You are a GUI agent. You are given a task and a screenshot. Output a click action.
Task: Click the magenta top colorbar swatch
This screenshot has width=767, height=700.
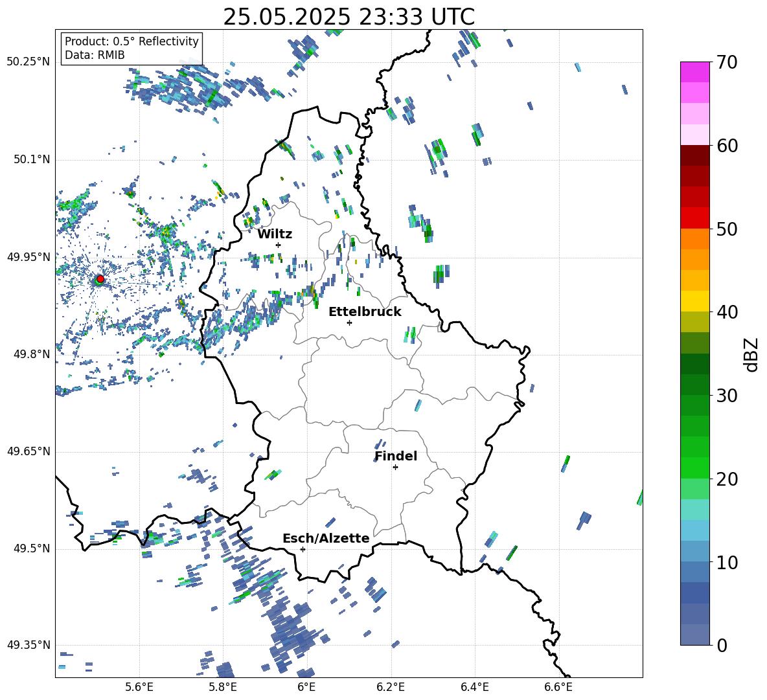point(694,72)
